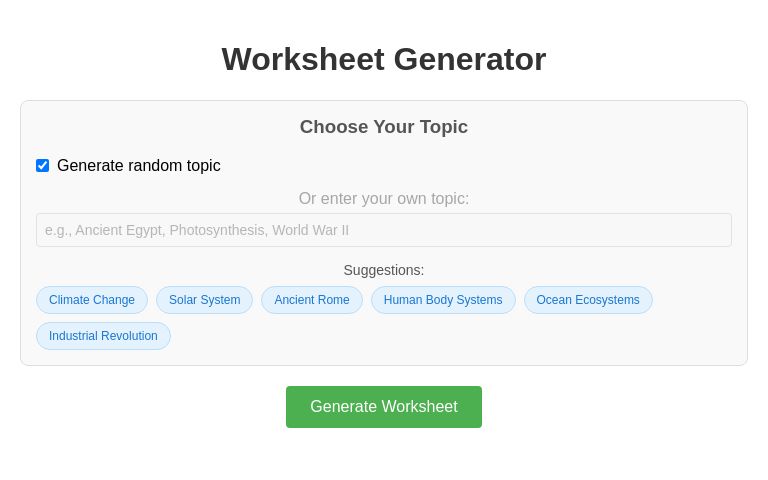Pick the Ocean Ecosystems suggestion
Screen dimensions: 768x480
pos(588,300)
